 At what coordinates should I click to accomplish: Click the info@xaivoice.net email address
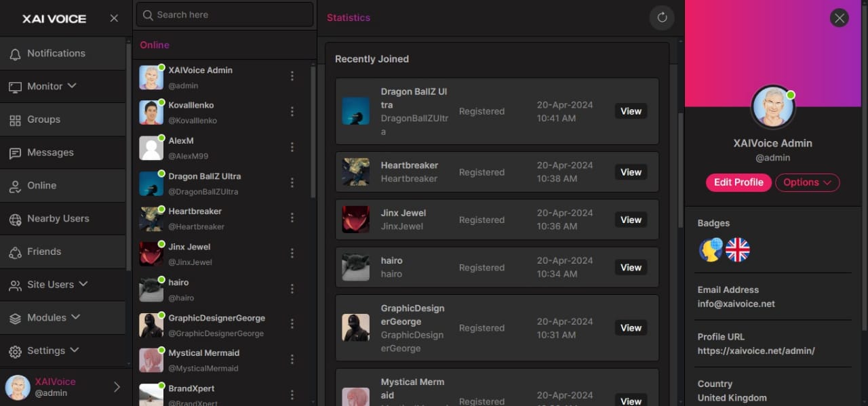tap(736, 304)
